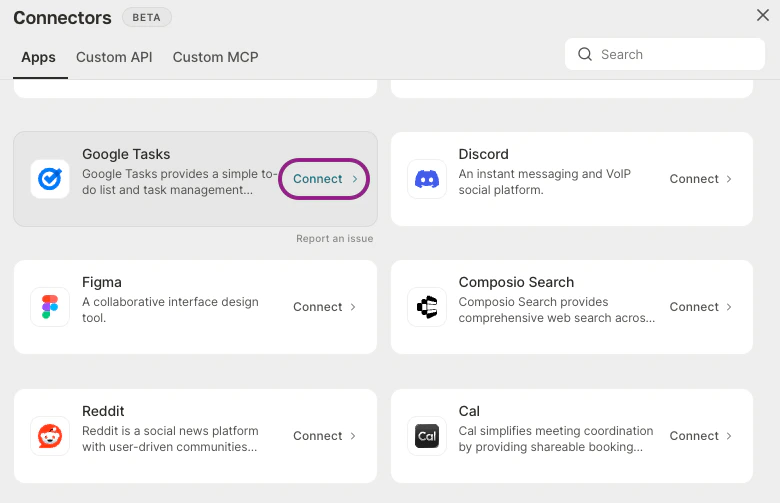The image size is (780, 503).
Task: Click the Figma logo icon
Action: tap(50, 307)
